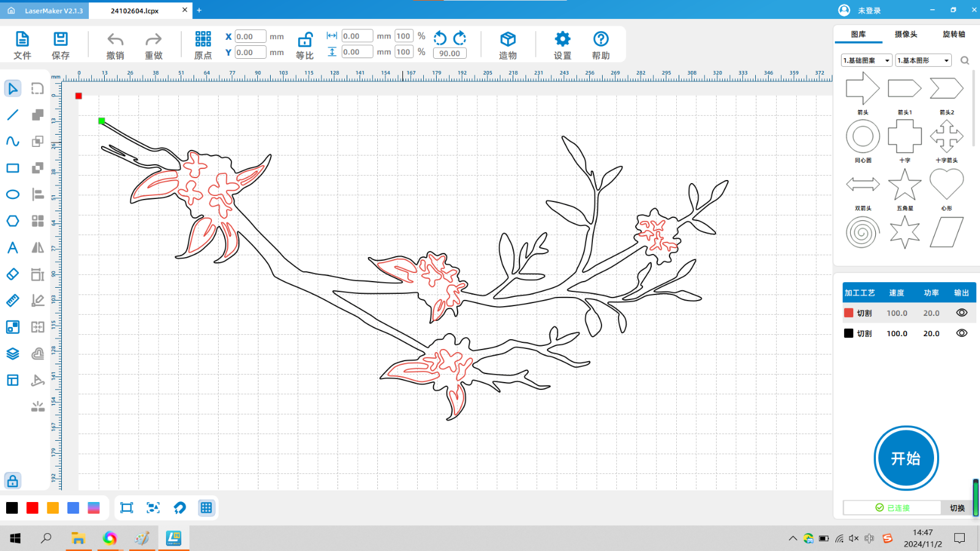This screenshot has height=551, width=980.
Task: Toggle visibility of black cutting layer
Action: 962,333
